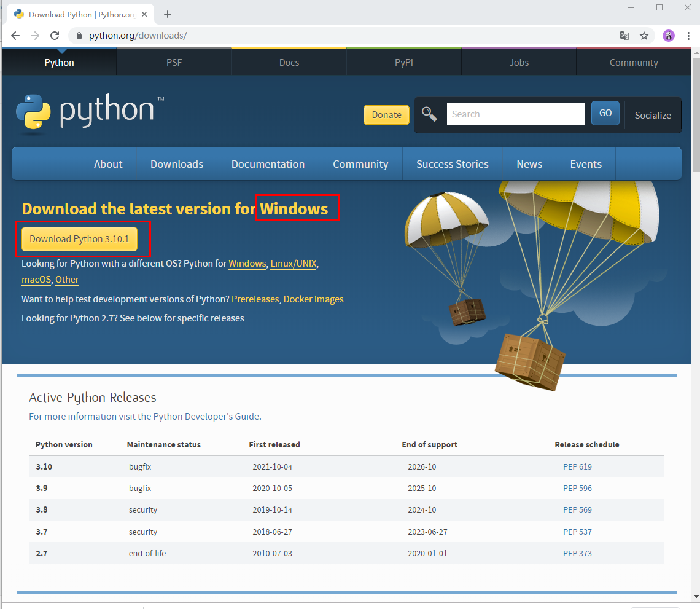Select the Docs top-bar tab
700x609 pixels.
click(x=289, y=63)
